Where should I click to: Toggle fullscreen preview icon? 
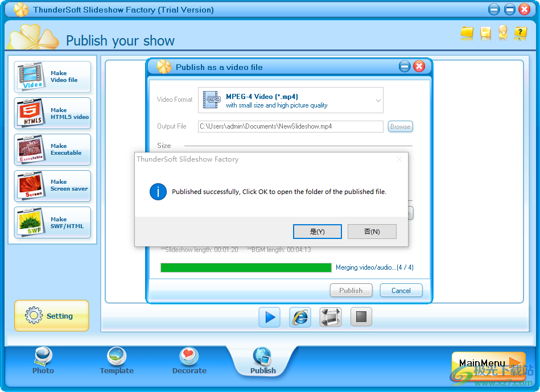pyautogui.click(x=331, y=317)
